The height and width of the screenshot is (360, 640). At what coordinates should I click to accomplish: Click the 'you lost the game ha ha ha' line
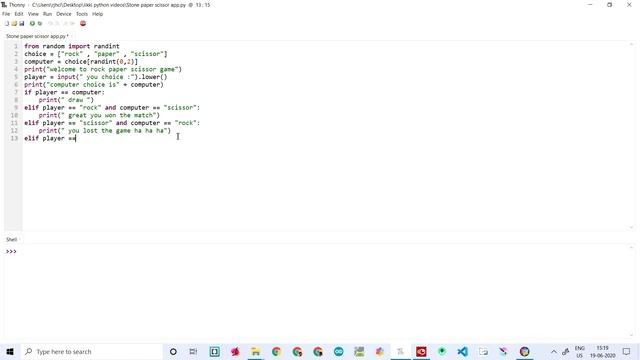[105, 131]
